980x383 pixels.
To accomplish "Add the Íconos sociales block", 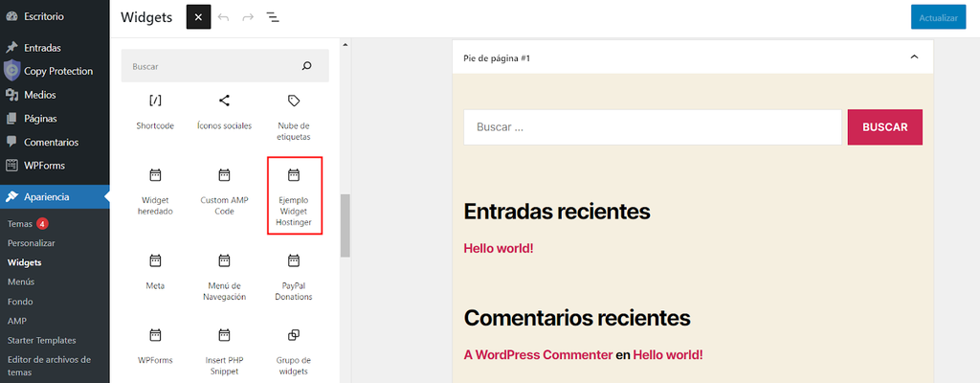I will [x=224, y=112].
